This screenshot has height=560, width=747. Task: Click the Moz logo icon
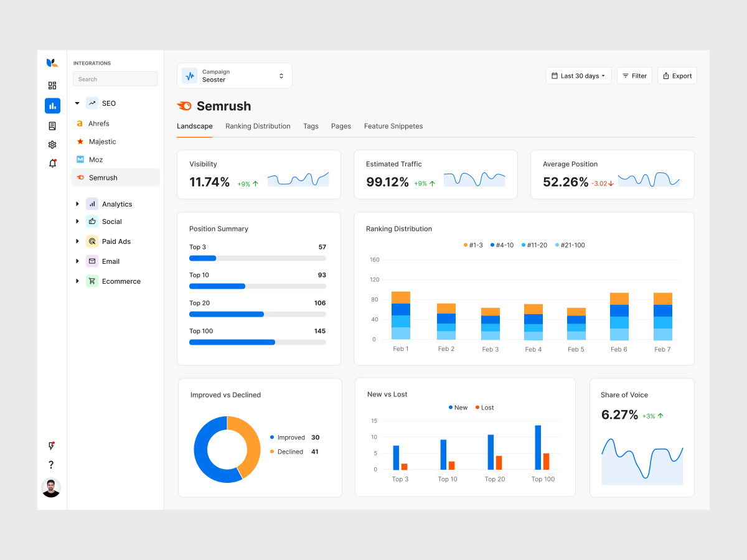(x=80, y=160)
